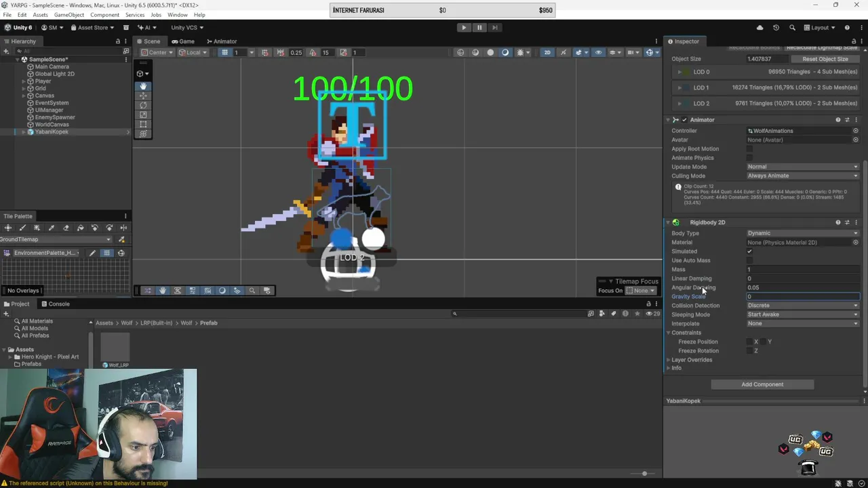Switch to the Console tab
Viewport: 868px width, 488px height.
55,304
